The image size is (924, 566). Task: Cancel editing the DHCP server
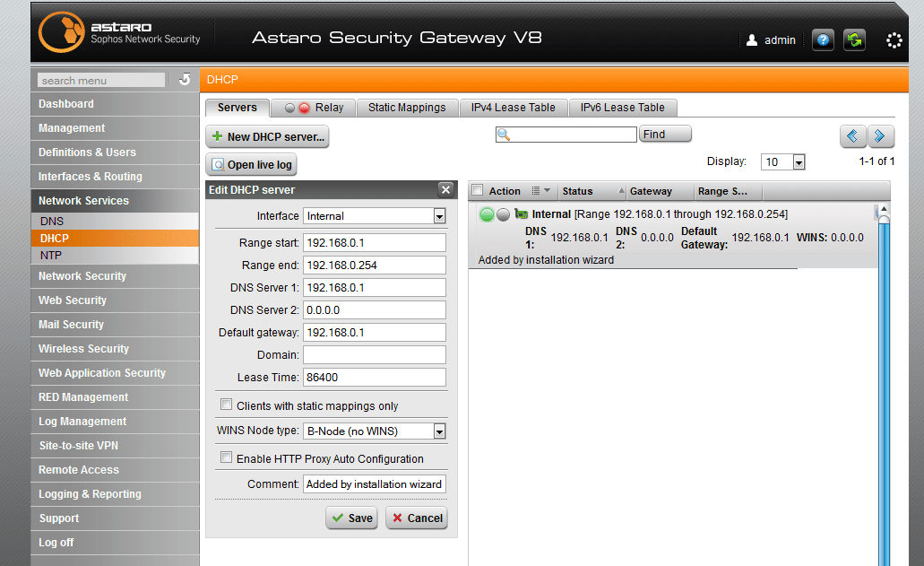(x=418, y=518)
